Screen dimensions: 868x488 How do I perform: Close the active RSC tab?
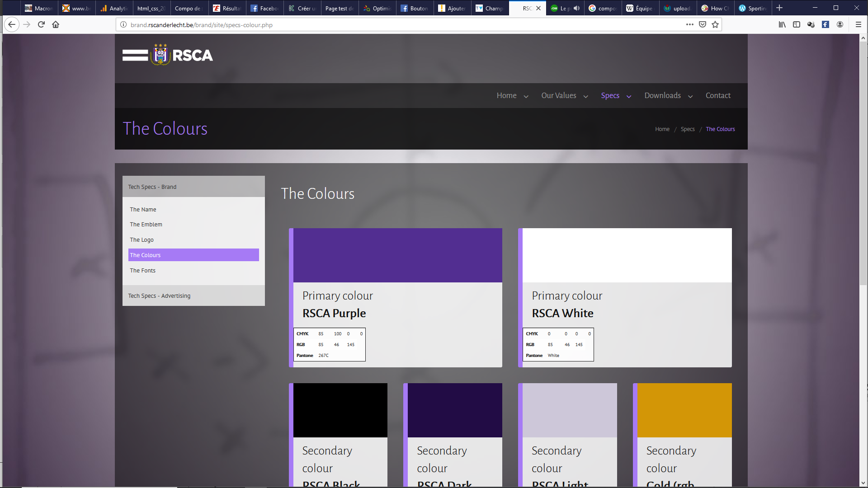[x=538, y=8]
